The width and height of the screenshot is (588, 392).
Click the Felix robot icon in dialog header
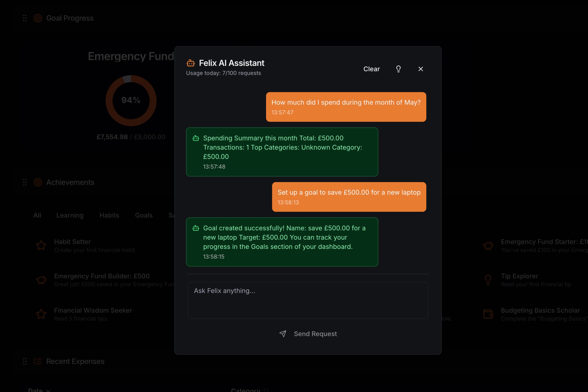[191, 63]
